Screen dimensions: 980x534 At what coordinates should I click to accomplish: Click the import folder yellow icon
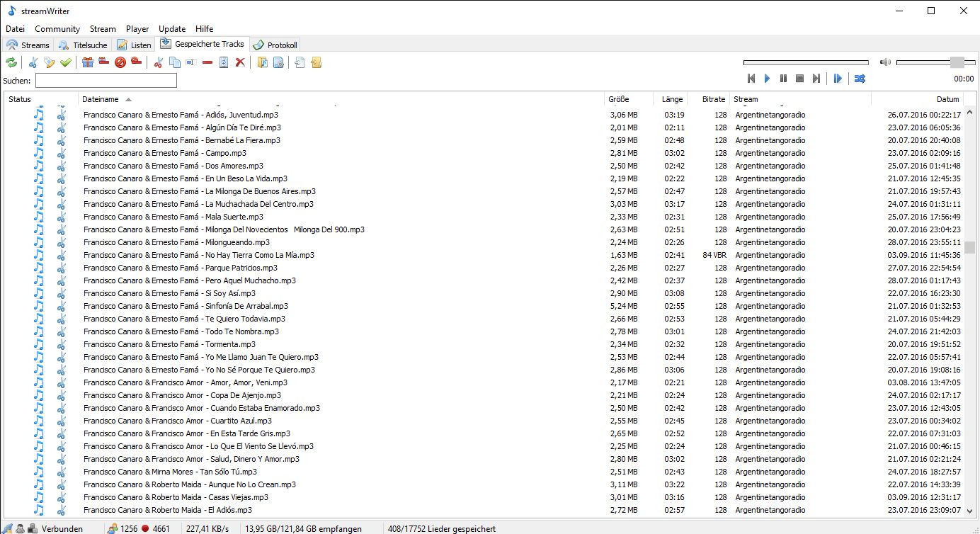click(316, 63)
